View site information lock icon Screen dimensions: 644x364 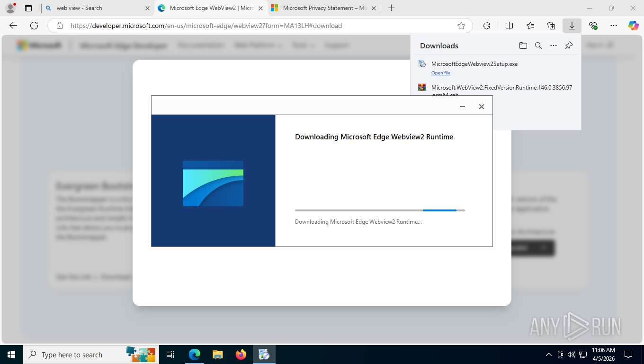60,26
